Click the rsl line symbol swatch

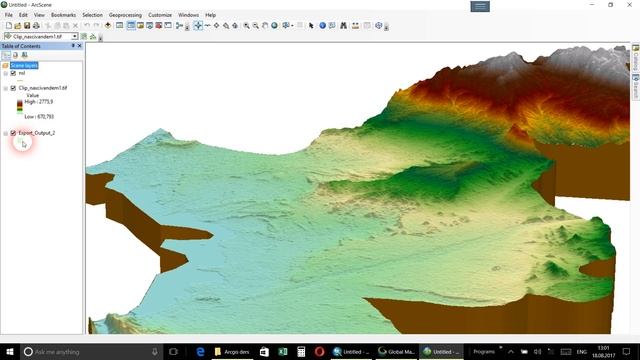[x=20, y=81]
